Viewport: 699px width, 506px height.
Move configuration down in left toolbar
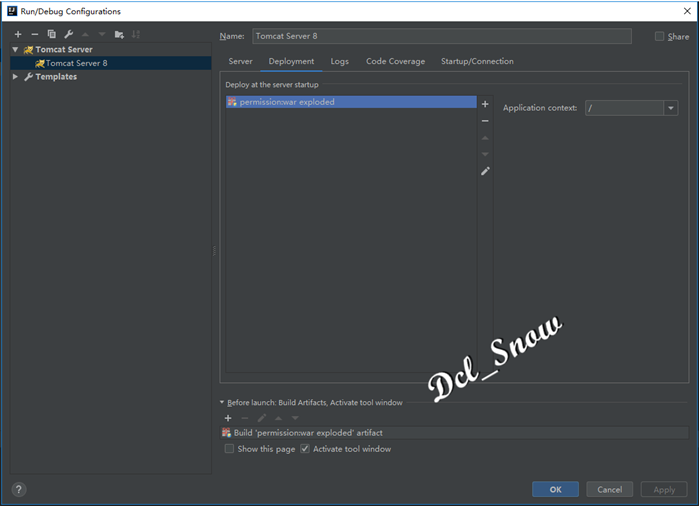[x=102, y=34]
